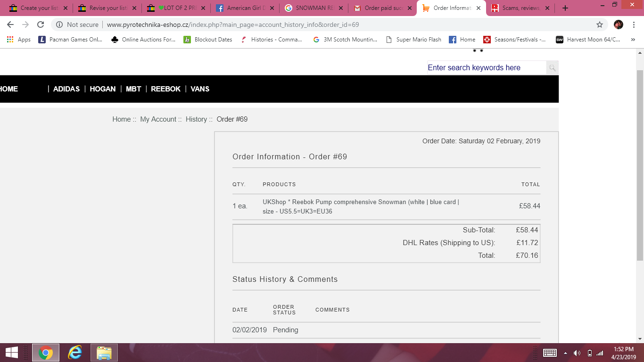Open the Facebook Home bookmark
The height and width of the screenshot is (362, 644).
click(462, 40)
